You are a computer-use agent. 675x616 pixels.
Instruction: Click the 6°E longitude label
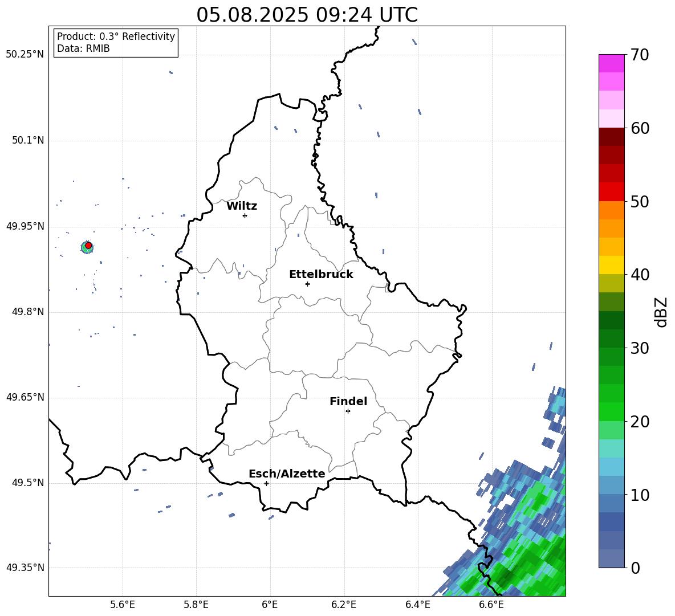(270, 605)
